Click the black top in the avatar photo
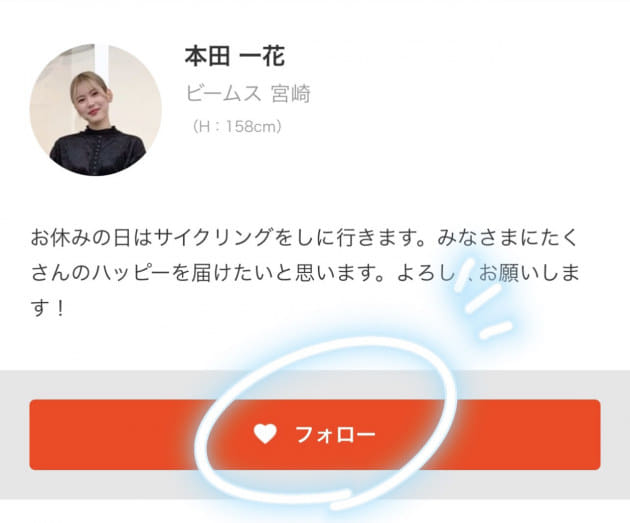Image resolution: width=630 pixels, height=523 pixels. 98,151
